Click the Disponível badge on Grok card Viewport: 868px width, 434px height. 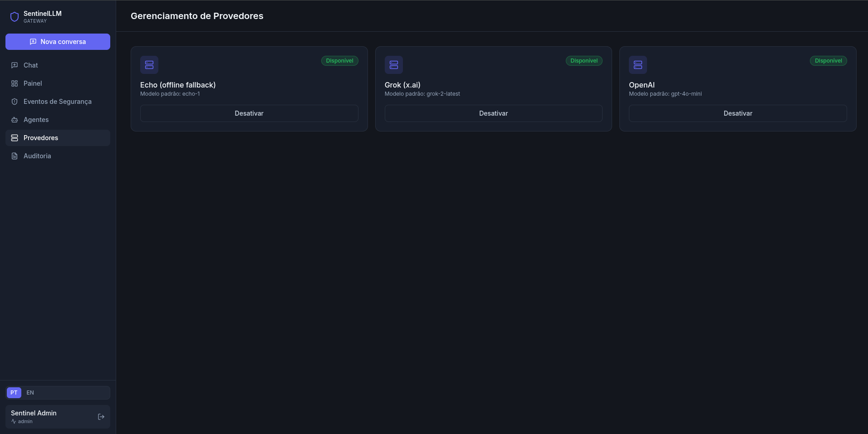(x=584, y=61)
